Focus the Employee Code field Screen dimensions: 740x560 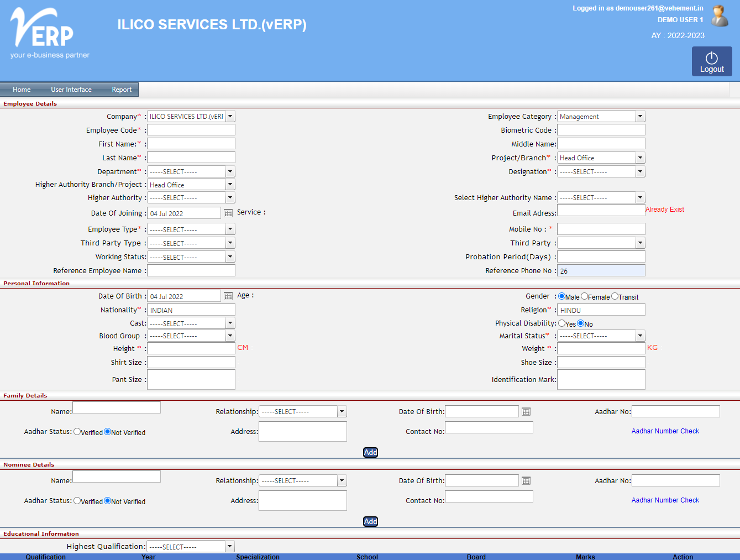[x=191, y=130]
